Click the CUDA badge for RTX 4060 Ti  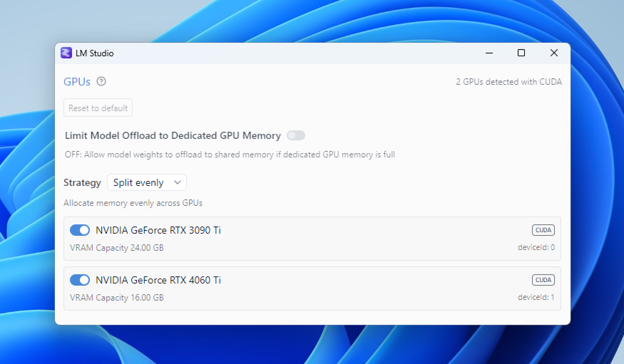coord(543,280)
